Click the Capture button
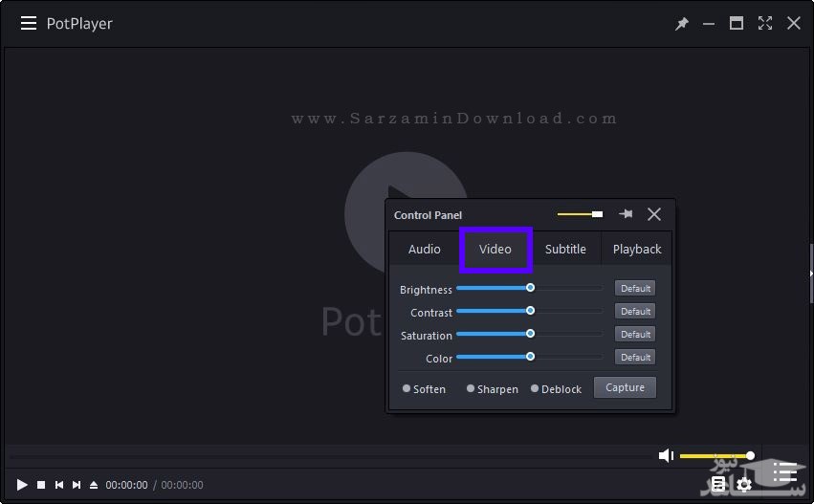 tap(625, 387)
